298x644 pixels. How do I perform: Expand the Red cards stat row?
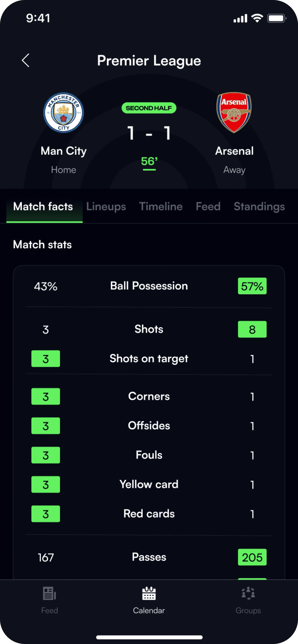tap(149, 514)
